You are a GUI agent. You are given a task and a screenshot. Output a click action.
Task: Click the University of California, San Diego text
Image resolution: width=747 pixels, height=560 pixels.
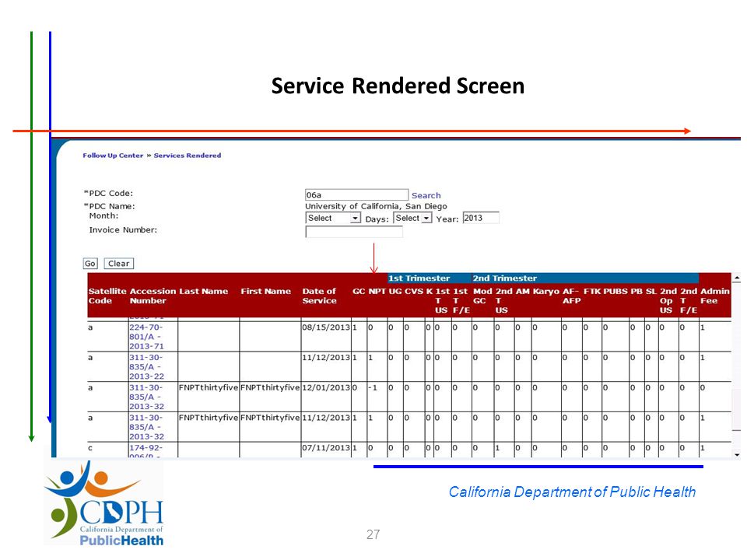click(376, 206)
